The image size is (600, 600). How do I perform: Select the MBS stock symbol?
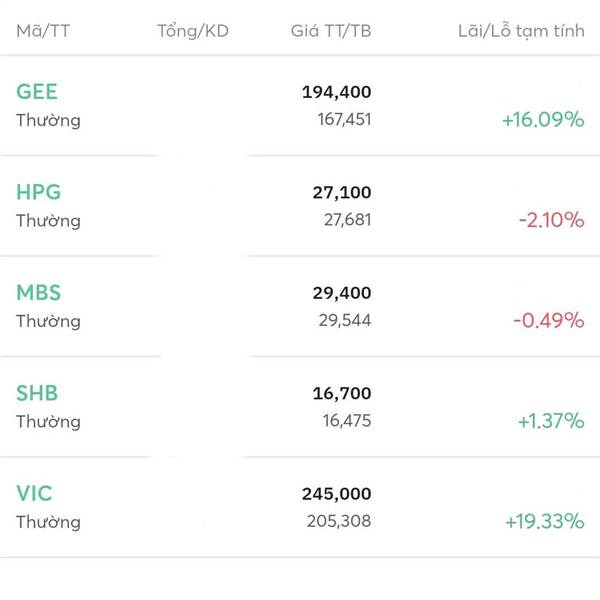[x=38, y=293]
